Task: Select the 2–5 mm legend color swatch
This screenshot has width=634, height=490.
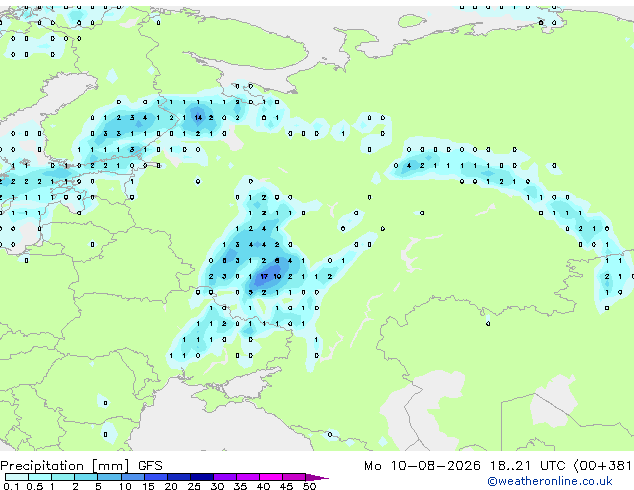Action: (86, 477)
